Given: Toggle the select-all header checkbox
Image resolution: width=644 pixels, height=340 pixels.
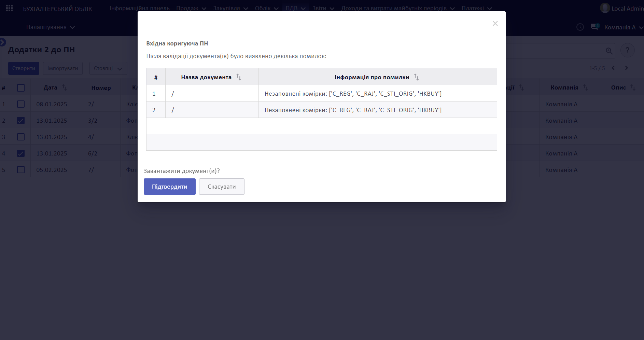Looking at the screenshot, I should point(21,88).
